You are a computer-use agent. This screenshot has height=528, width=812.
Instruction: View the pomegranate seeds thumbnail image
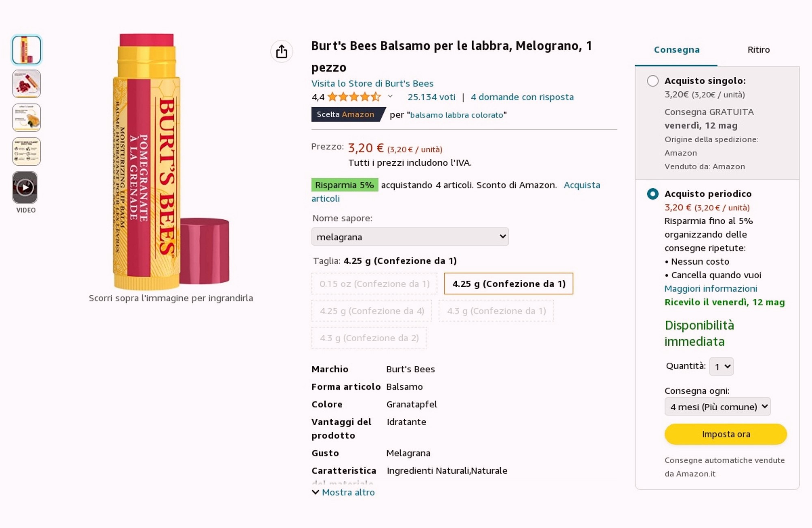pyautogui.click(x=26, y=84)
